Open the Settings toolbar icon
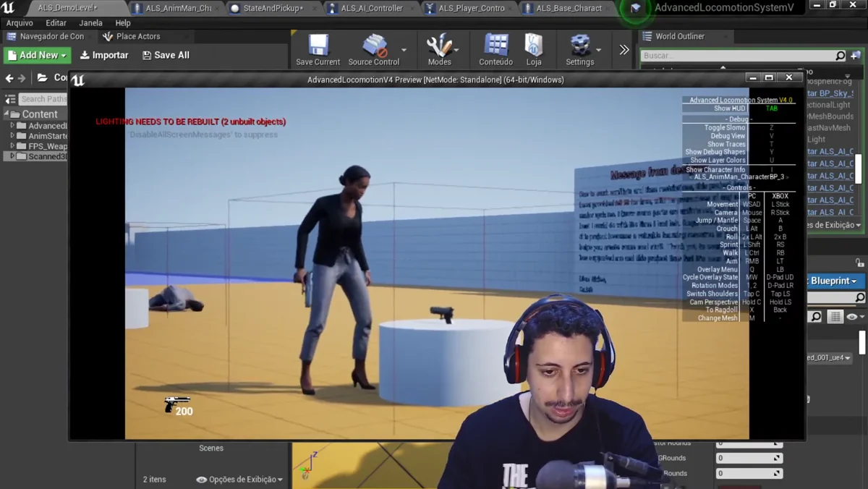 (x=580, y=49)
